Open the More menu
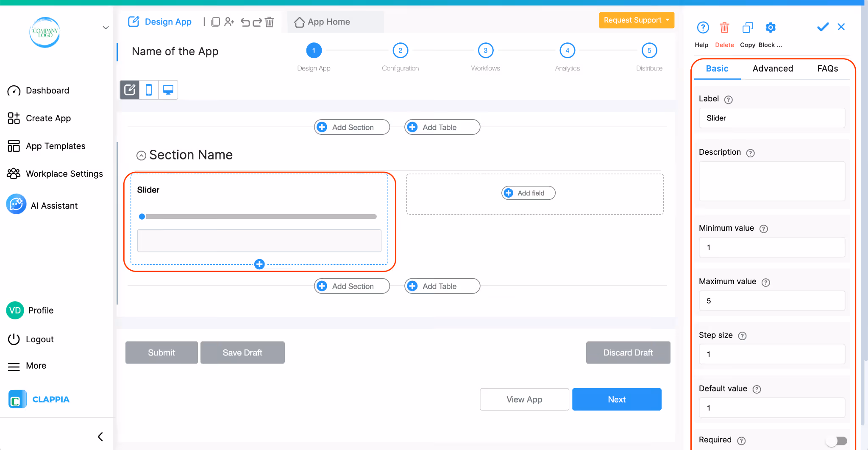868x450 pixels. pyautogui.click(x=27, y=366)
